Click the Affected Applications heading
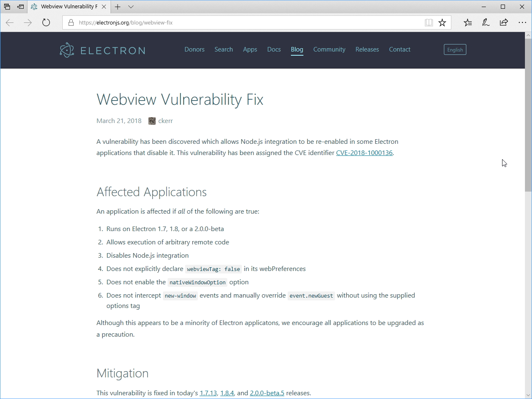The image size is (532, 399). 152,192
